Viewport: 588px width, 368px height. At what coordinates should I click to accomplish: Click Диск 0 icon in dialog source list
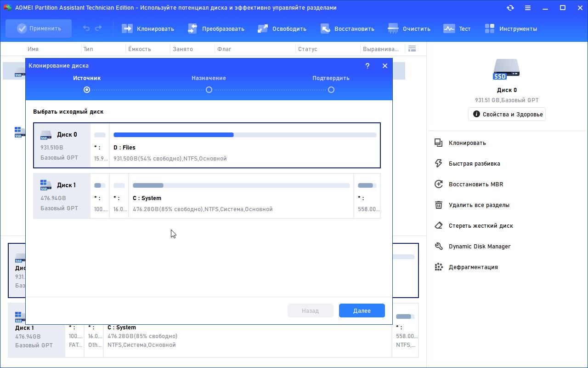(46, 135)
